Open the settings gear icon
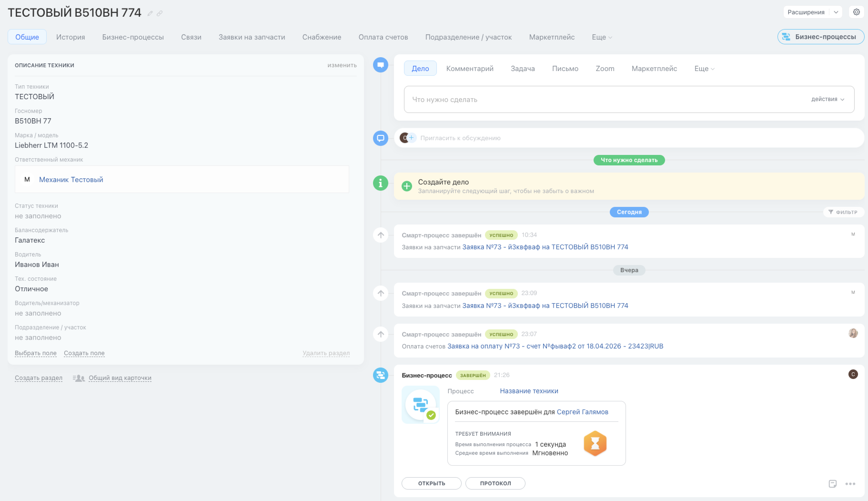The width and height of the screenshot is (868, 501). (x=856, y=12)
